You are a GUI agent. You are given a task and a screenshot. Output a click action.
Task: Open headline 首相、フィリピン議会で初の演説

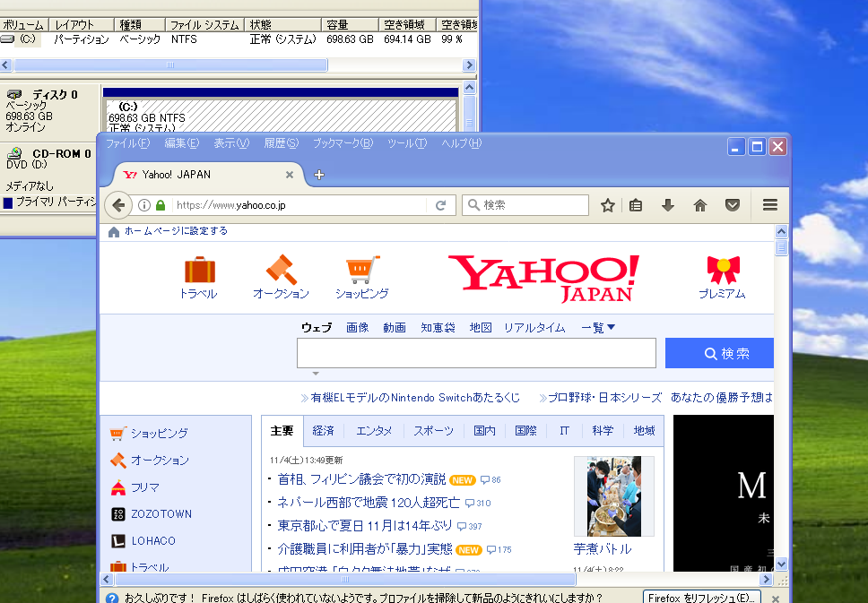pos(361,479)
